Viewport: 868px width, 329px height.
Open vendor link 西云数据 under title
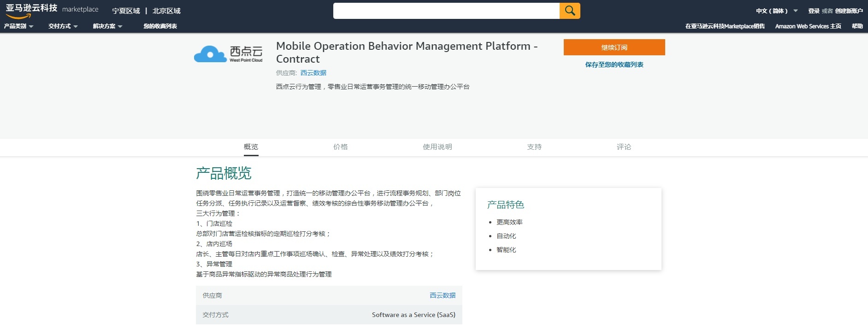click(313, 73)
